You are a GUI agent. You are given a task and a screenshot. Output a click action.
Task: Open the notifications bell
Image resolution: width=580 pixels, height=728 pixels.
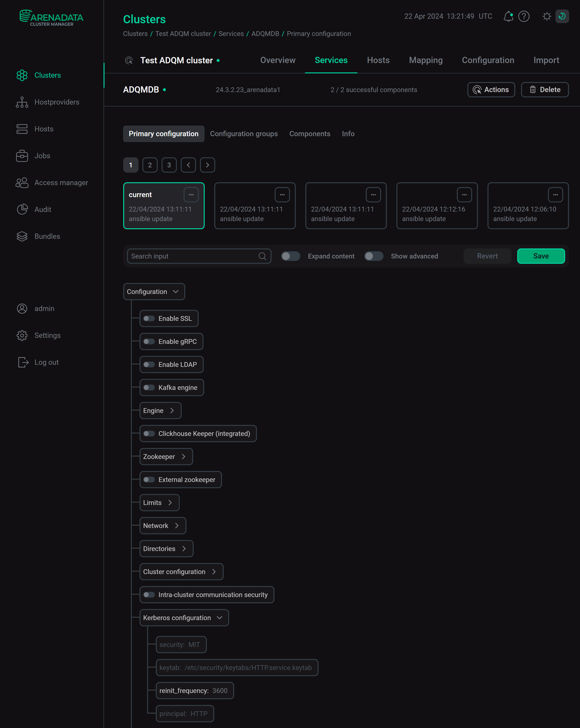[x=509, y=16]
